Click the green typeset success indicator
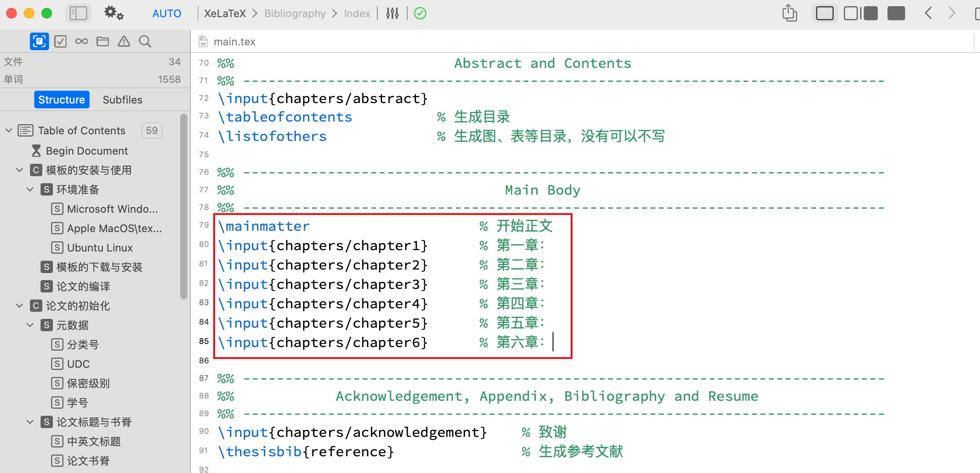 (x=419, y=13)
